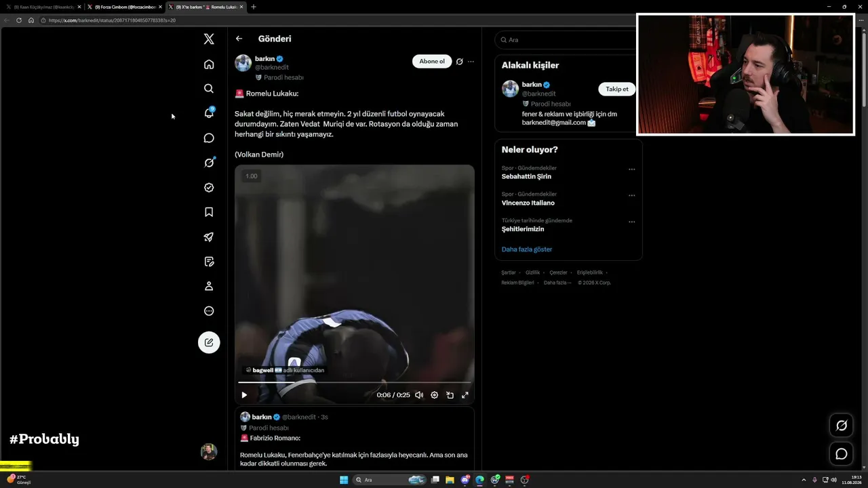Open Discord from taskbar
Image resolution: width=868 pixels, height=488 pixels.
click(465, 480)
